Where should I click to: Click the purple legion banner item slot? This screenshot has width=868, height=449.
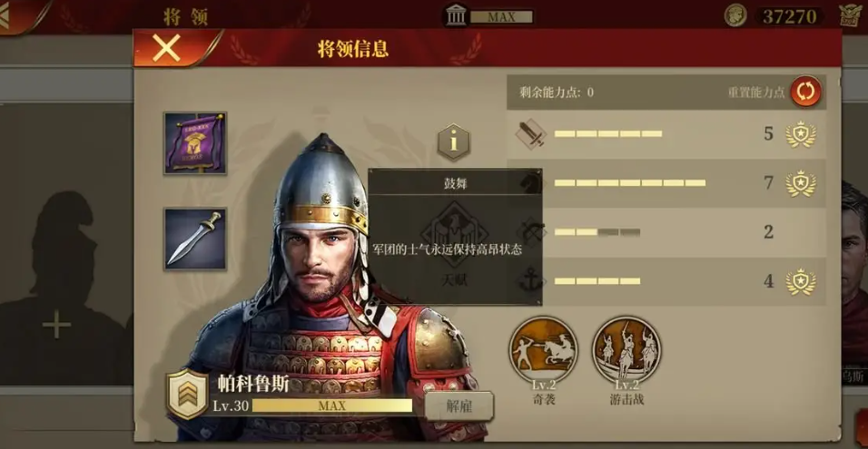(x=195, y=143)
